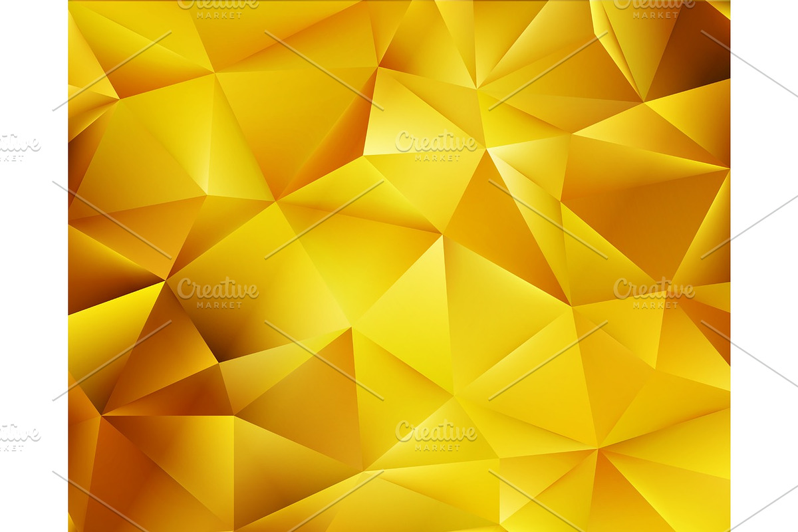Click the upper-middle Creative Market watermark
This screenshot has width=798, height=532.
click(x=436, y=148)
